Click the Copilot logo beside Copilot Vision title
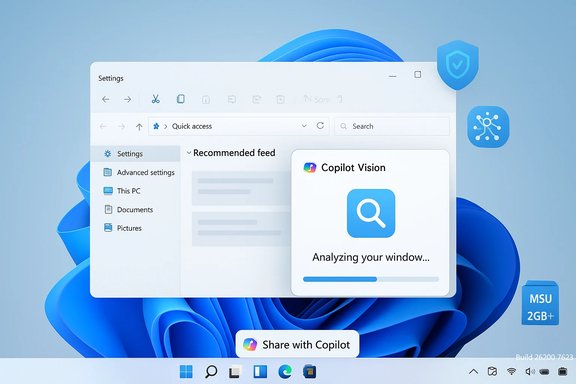Viewport: 576px width, 384px height. (x=310, y=168)
